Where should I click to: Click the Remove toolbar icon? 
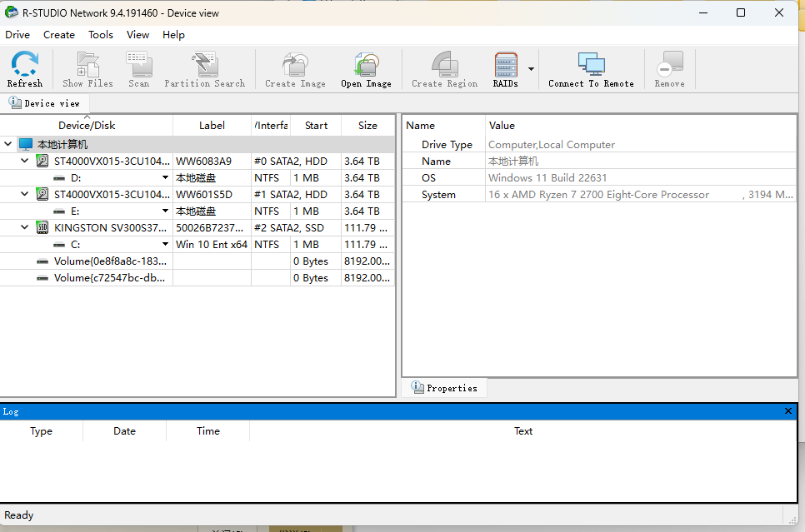tap(669, 69)
